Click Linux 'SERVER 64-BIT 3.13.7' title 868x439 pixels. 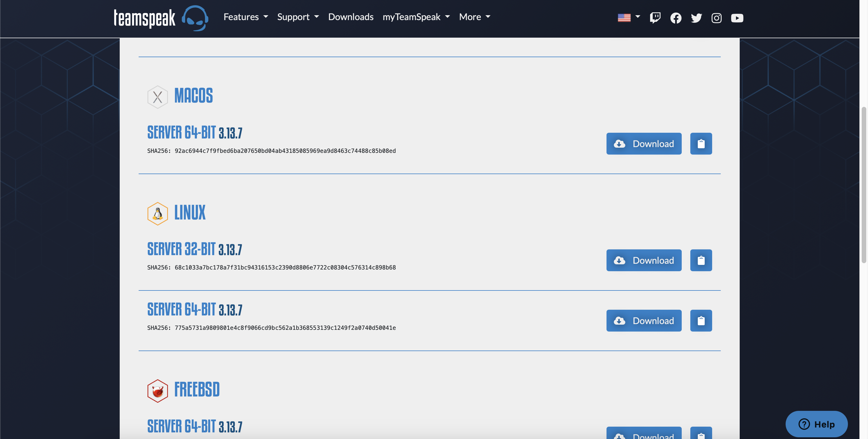pyautogui.click(x=195, y=309)
